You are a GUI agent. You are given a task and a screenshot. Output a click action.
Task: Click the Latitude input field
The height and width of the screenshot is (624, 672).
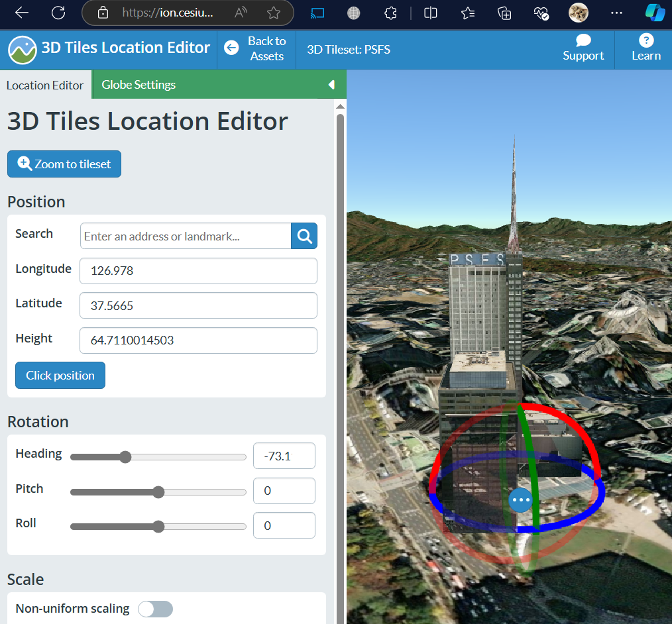coord(198,305)
